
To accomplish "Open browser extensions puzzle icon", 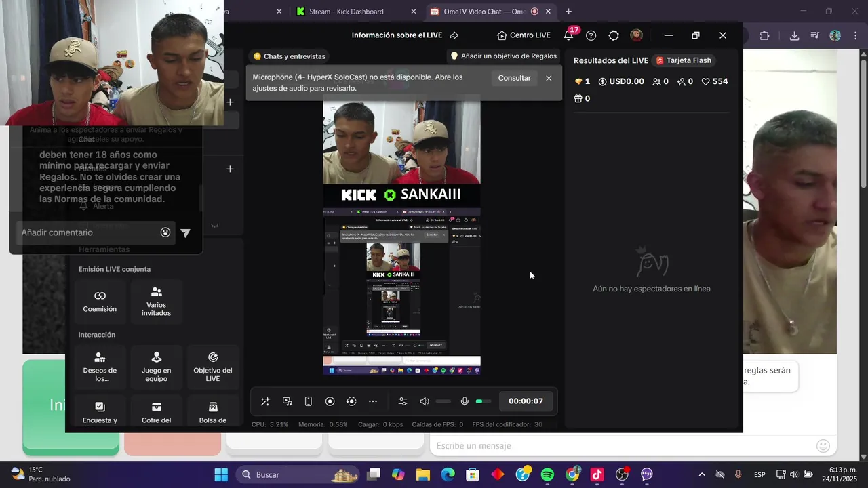I will 764,36.
